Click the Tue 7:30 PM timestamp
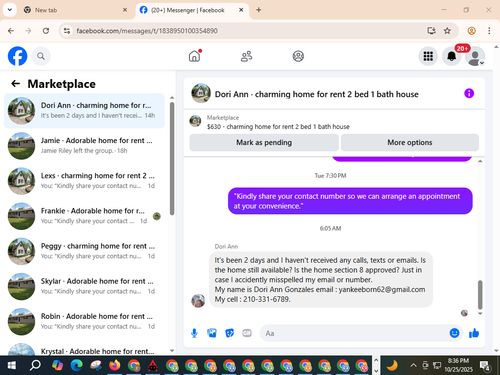500x375 pixels. click(330, 176)
